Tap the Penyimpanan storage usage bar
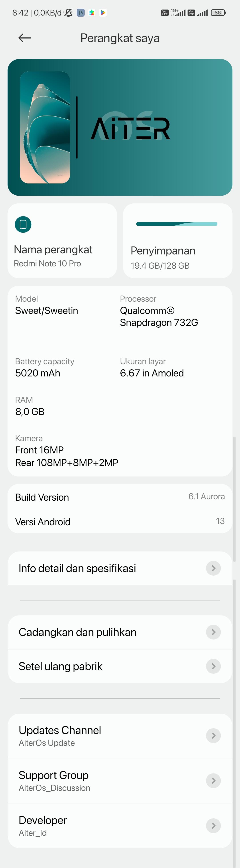This screenshot has height=868, width=240. 176,224
